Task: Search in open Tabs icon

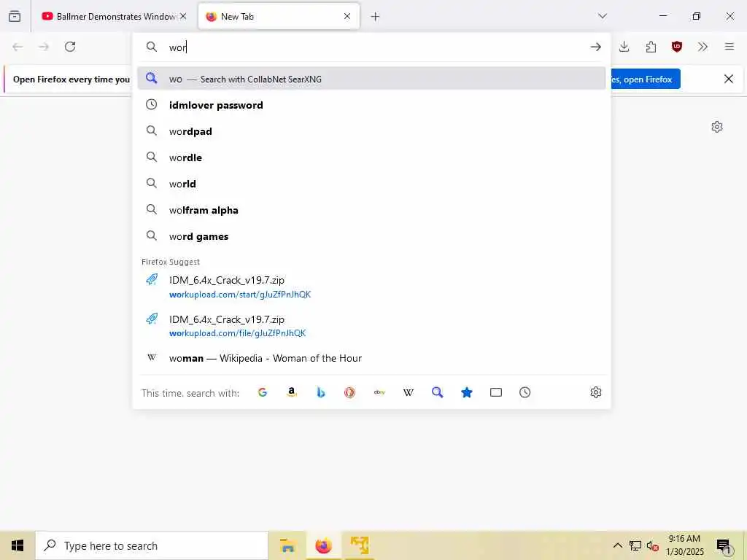Action: pos(496,392)
